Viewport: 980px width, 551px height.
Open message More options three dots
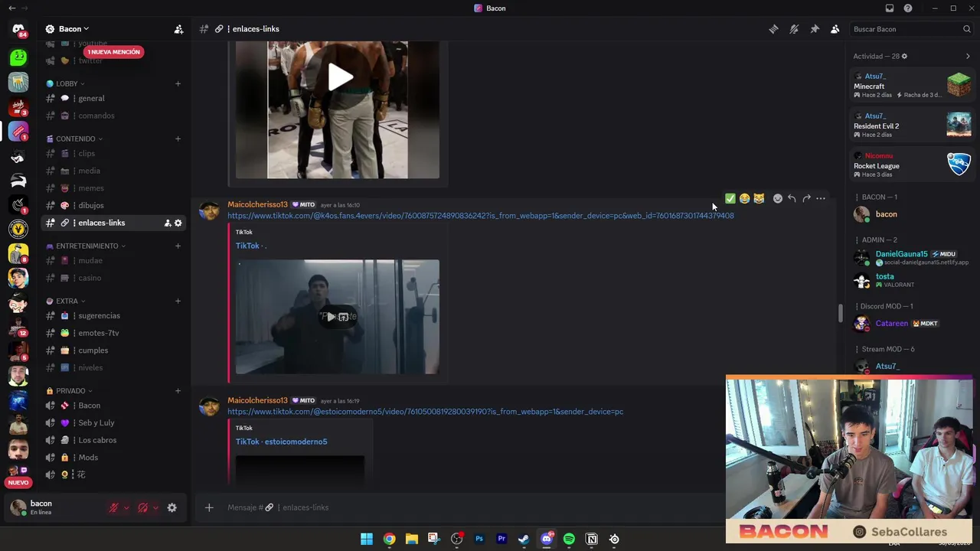click(x=821, y=198)
